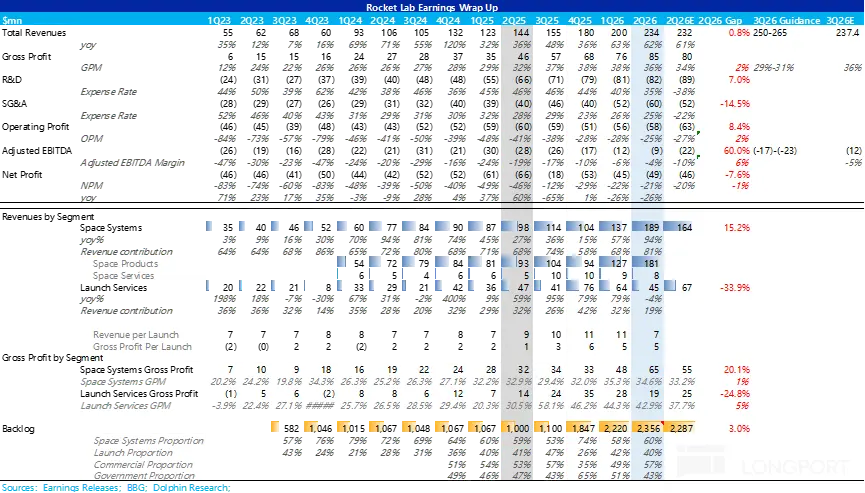Screen dimensions: 865x493
Task: Select the '3.0%' backlog gap cell
Action: click(x=739, y=429)
